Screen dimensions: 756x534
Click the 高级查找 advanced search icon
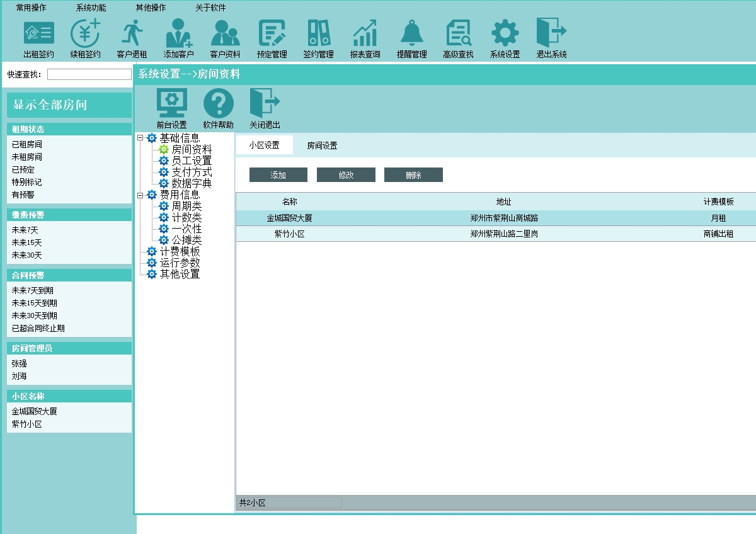coord(458,33)
